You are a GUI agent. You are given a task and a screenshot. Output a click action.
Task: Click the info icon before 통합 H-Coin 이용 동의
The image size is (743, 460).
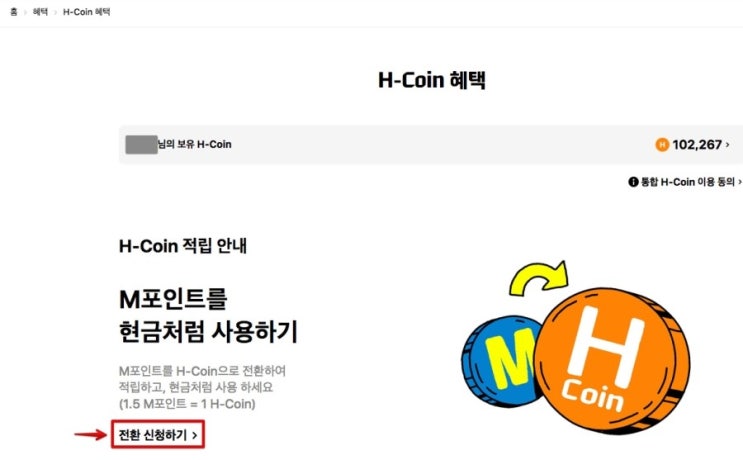[633, 182]
